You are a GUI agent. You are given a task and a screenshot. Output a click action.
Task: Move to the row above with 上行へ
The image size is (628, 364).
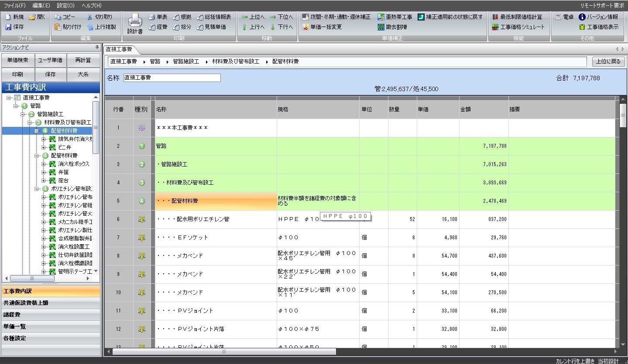253,27
